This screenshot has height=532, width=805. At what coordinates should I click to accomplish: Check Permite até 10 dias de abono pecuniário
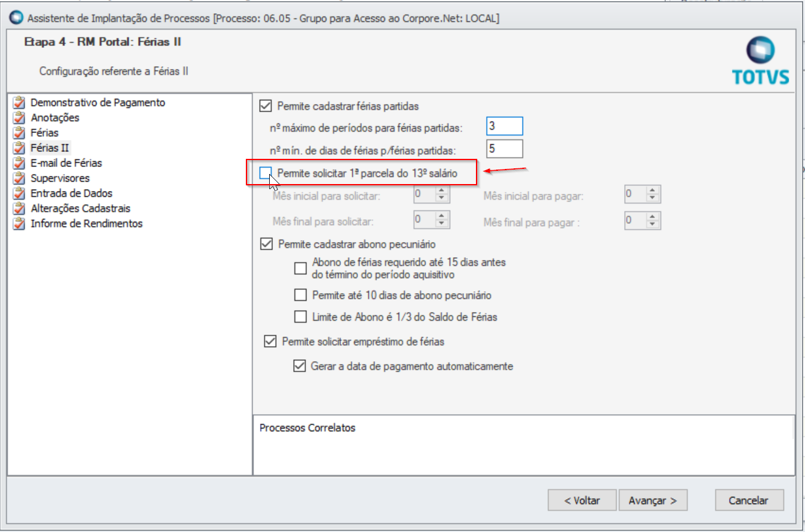tap(301, 295)
